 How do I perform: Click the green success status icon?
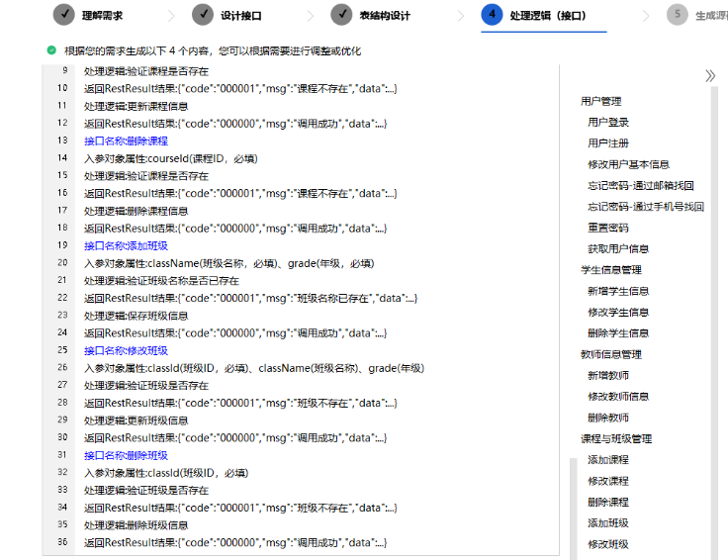click(51, 49)
